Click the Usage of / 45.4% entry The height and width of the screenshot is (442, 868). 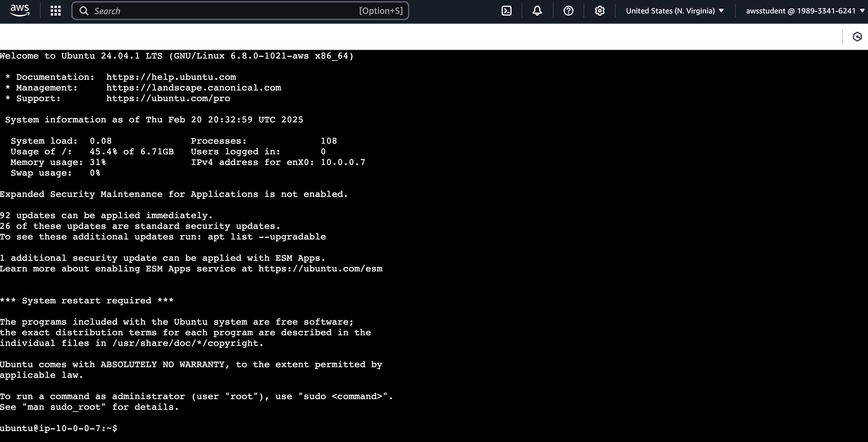(x=92, y=152)
